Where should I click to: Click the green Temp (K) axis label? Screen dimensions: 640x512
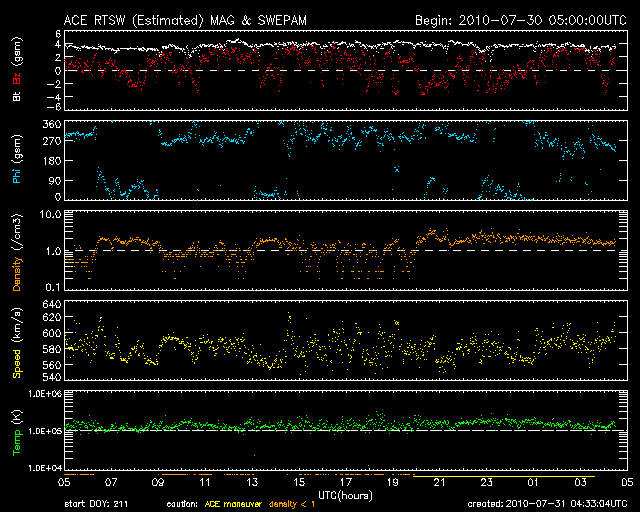click(x=17, y=432)
